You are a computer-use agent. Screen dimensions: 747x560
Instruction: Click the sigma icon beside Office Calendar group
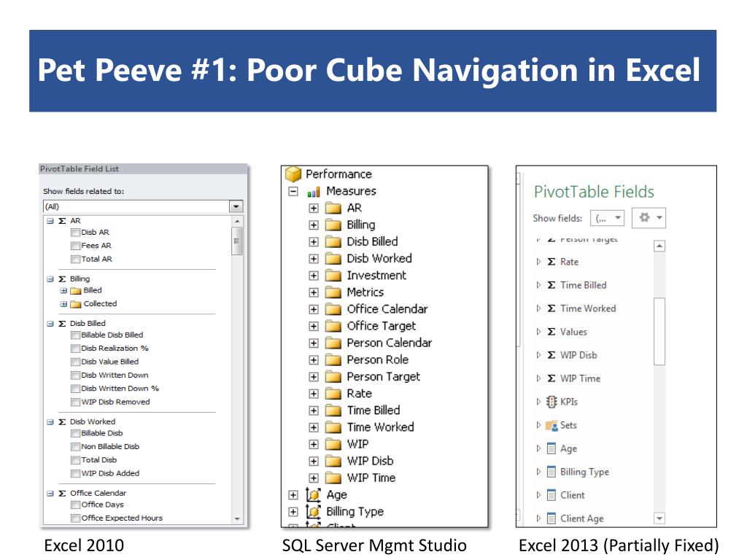point(62,494)
